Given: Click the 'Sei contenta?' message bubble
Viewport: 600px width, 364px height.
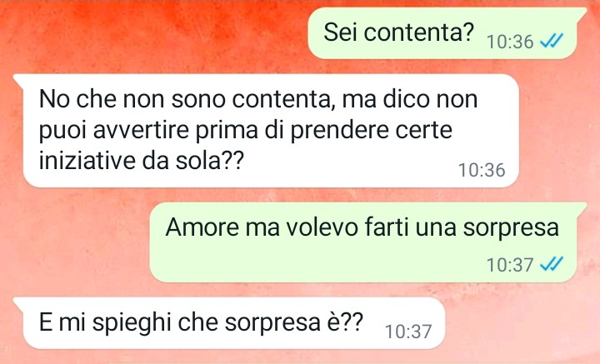Looking at the screenshot, I should point(444,32).
